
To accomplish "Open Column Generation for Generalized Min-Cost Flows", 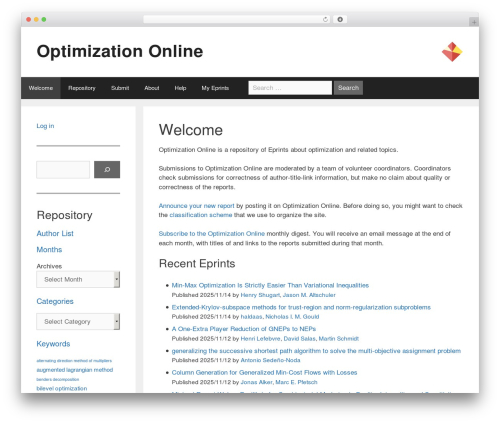I will coord(264,373).
